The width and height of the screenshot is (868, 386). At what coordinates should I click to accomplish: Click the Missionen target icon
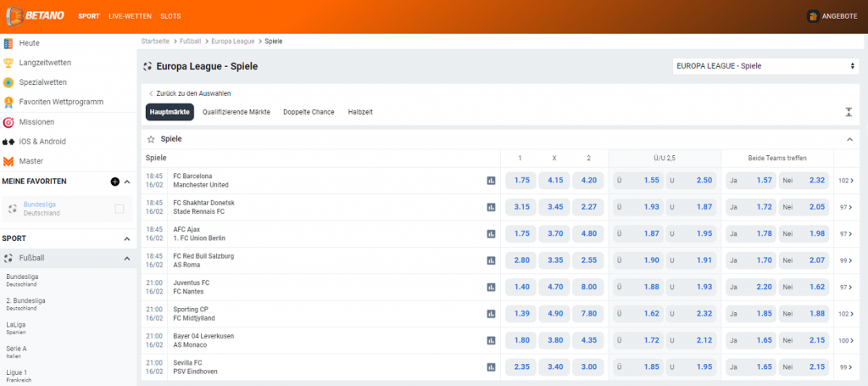point(8,122)
